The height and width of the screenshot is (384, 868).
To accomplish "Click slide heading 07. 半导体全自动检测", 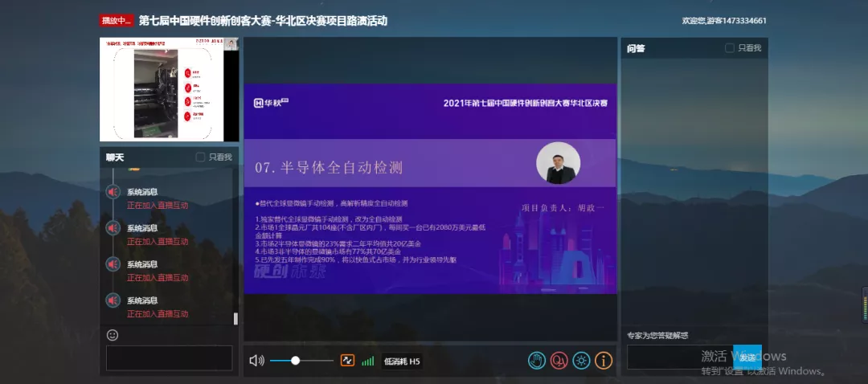I will (329, 168).
